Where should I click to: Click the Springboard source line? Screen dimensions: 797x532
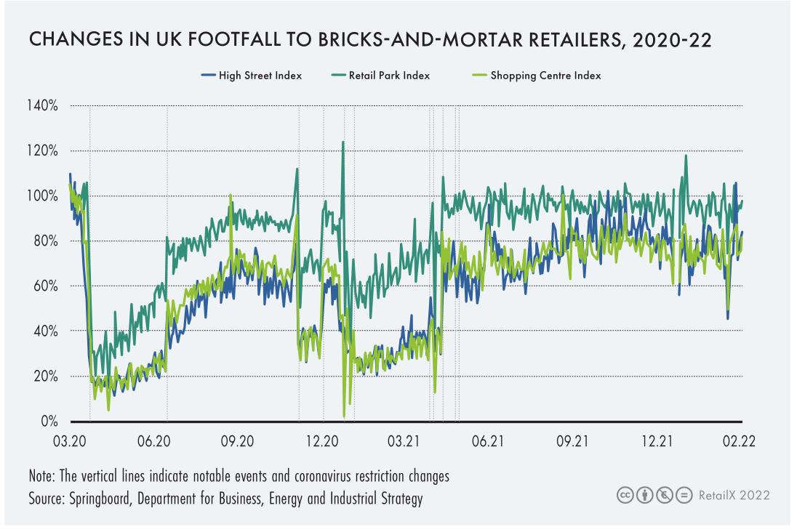(225, 499)
